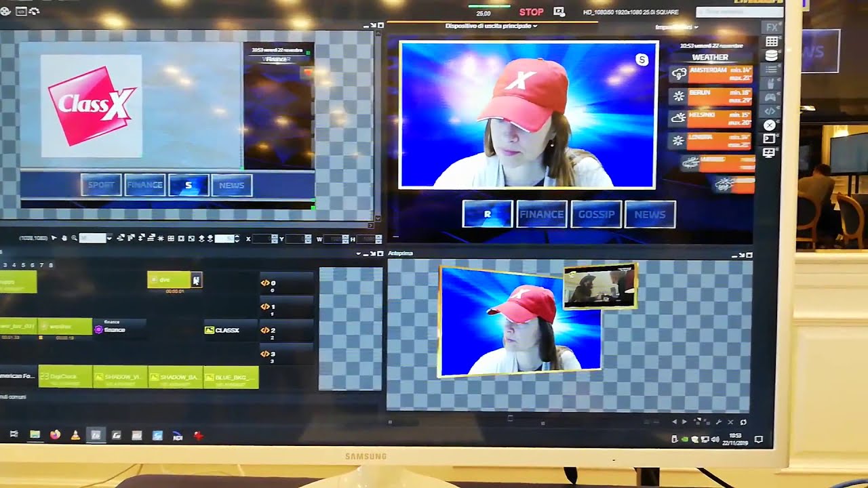This screenshot has height=488, width=868.
Task: Click the play arrow in the timeline toolbar
Action: pos(55,237)
